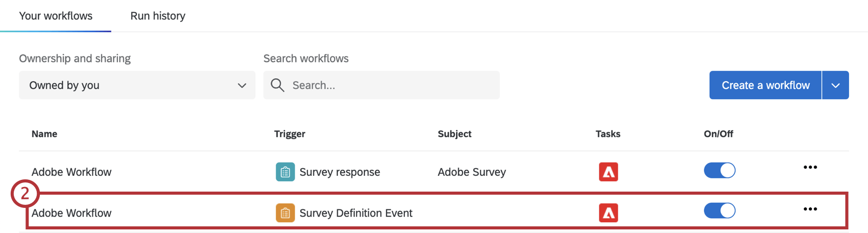Viewport: 868px width, 233px height.
Task: Click the orange Survey Definition Event icon
Action: 285,213
